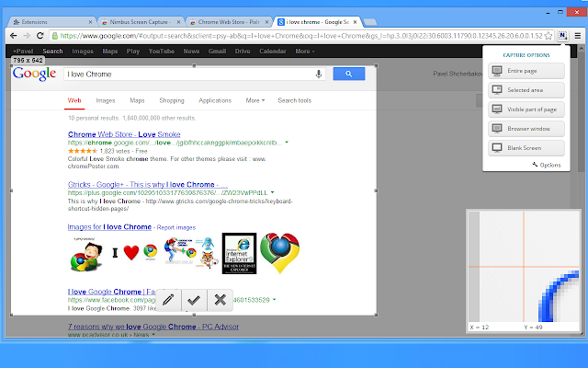Click the 795 x 542 selection size label
This screenshot has height=368, width=588.
point(28,60)
